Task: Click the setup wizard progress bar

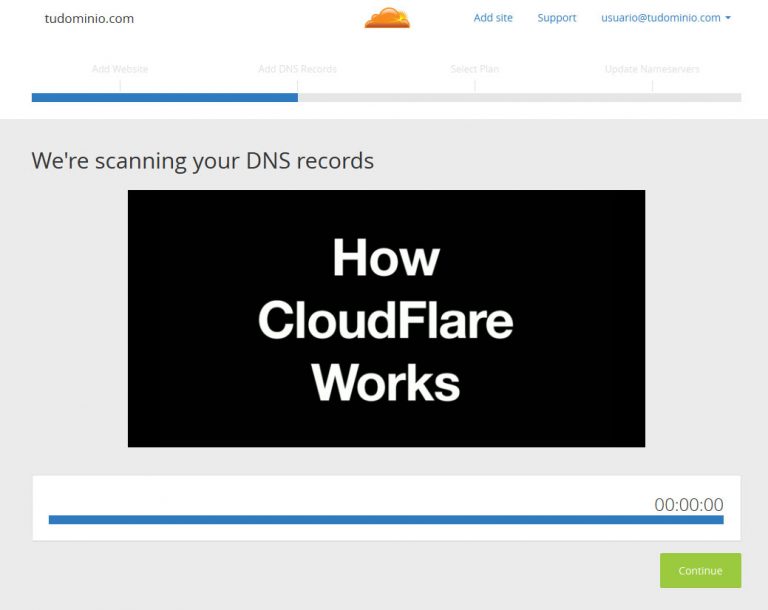Action: pos(386,98)
